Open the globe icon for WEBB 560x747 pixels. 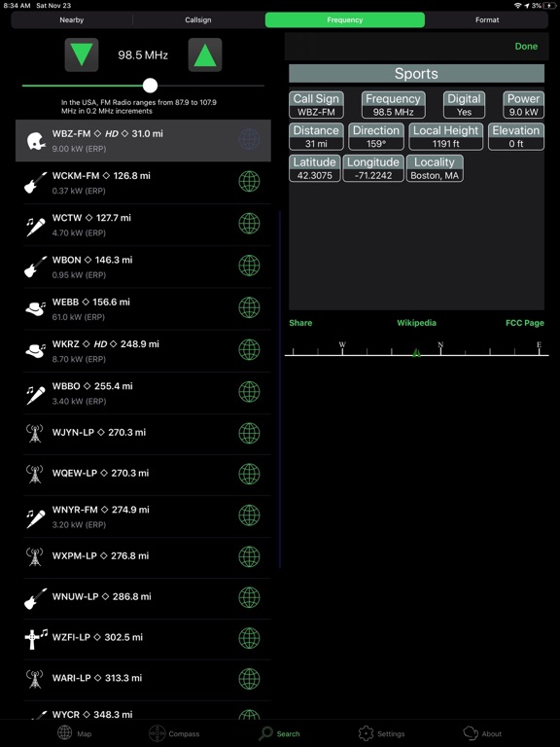pyautogui.click(x=249, y=307)
